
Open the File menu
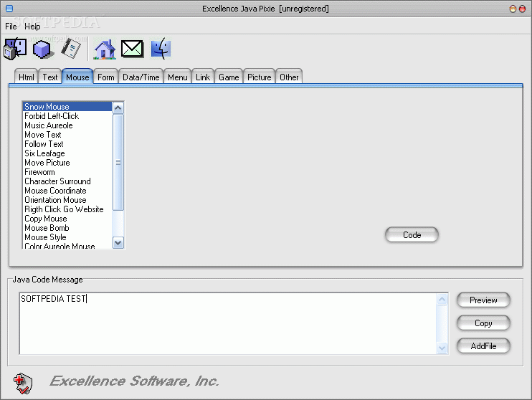pos(11,27)
